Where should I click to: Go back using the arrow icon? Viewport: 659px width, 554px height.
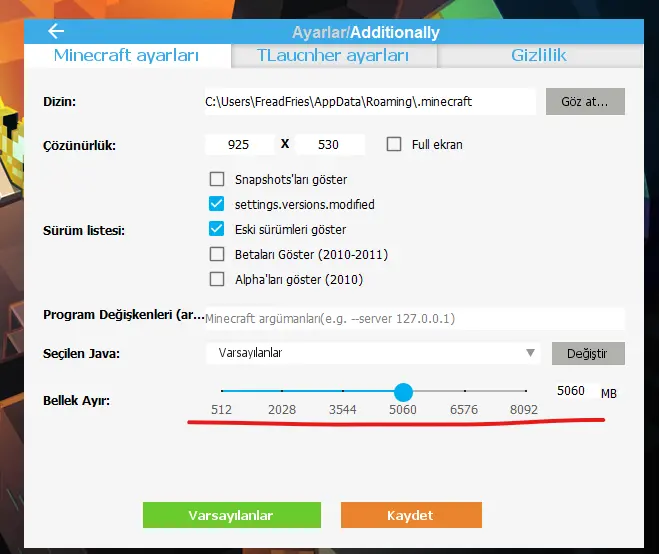[55, 31]
